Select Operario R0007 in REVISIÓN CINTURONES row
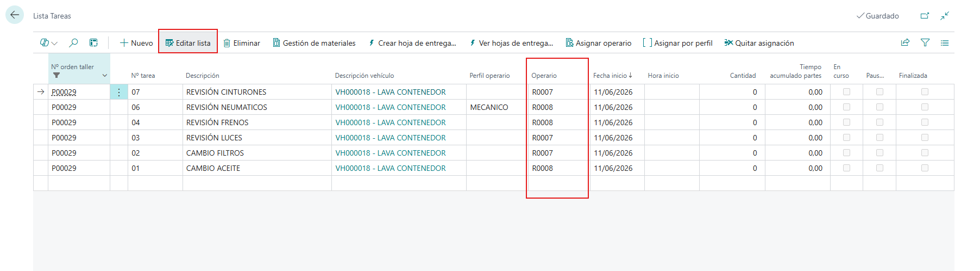This screenshot has height=271, width=980. tap(558, 92)
